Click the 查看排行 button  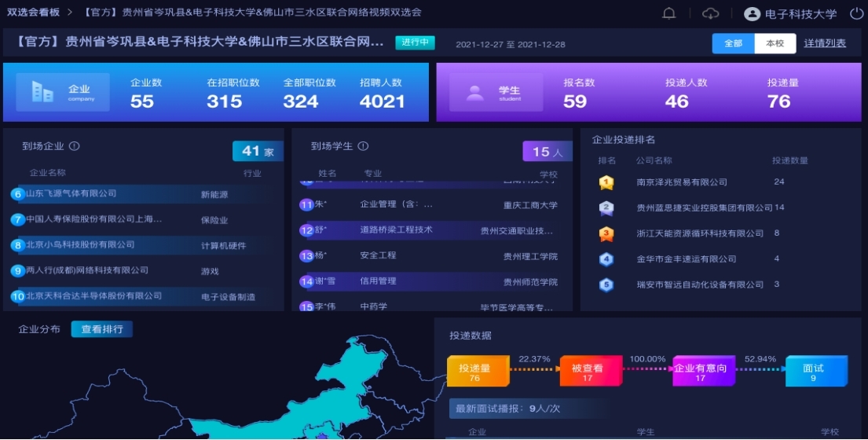click(x=102, y=329)
